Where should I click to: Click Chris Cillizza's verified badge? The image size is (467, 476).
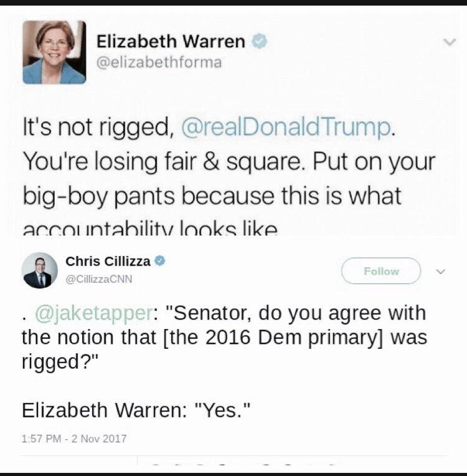(x=160, y=261)
